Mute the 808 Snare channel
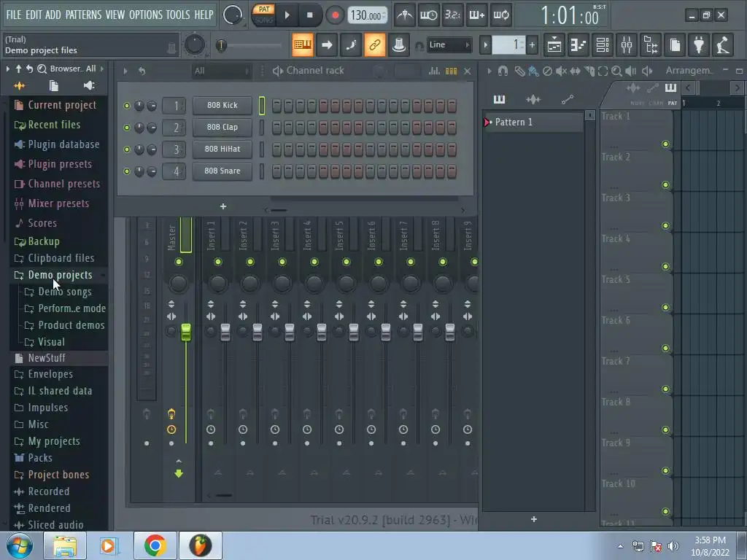This screenshot has width=747, height=560. 127,171
